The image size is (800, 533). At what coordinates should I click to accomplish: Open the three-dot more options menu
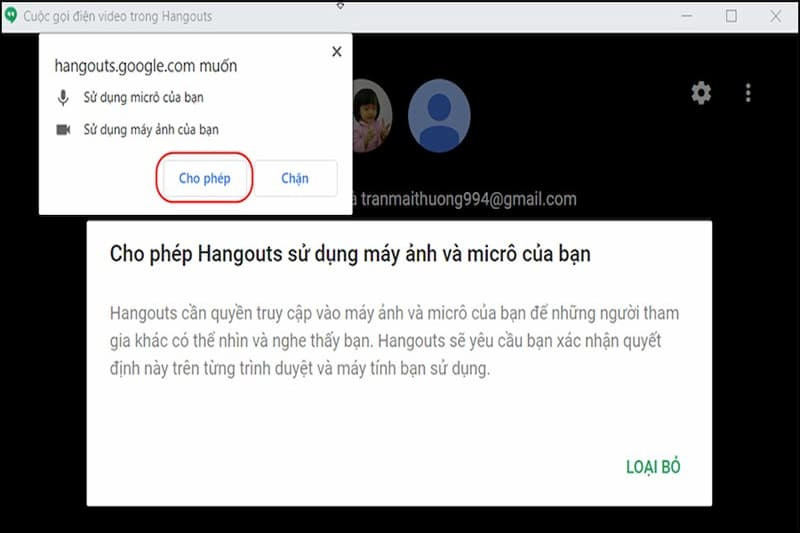pyautogui.click(x=748, y=93)
